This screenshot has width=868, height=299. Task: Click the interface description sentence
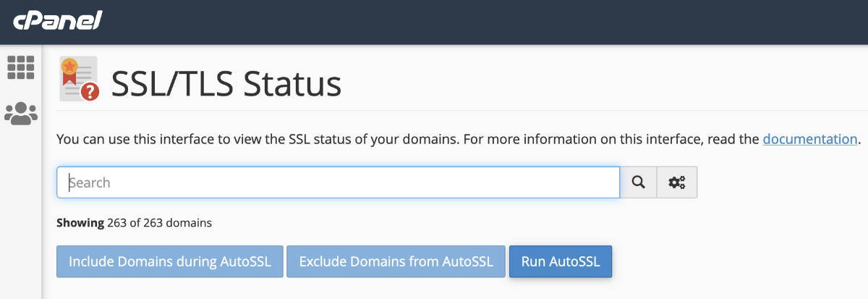pyautogui.click(x=405, y=139)
